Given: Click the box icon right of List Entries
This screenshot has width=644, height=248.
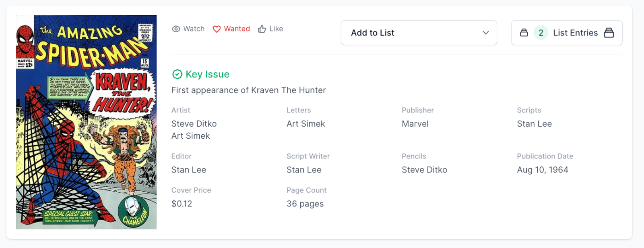Looking at the screenshot, I should point(609,33).
